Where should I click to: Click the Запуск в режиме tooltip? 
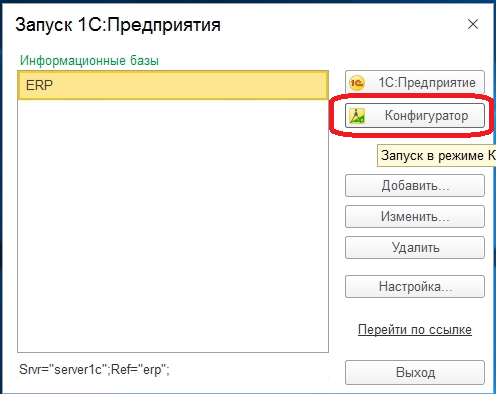pyautogui.click(x=436, y=156)
